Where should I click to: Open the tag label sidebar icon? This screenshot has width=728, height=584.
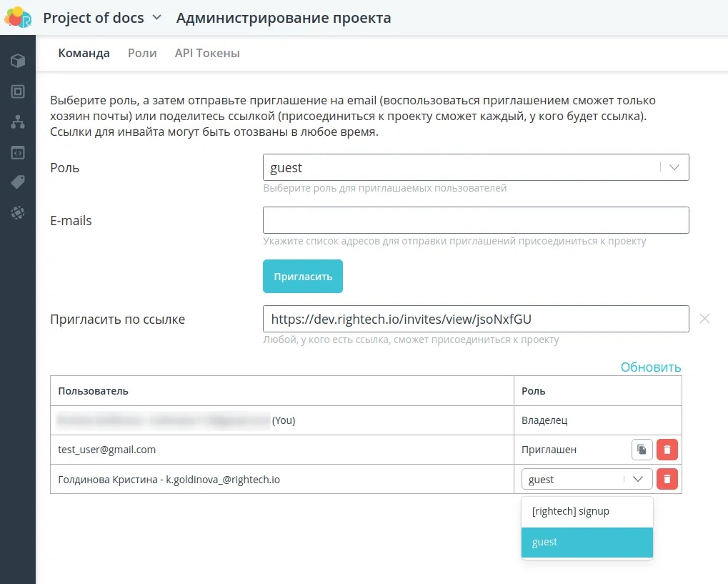pos(18,182)
